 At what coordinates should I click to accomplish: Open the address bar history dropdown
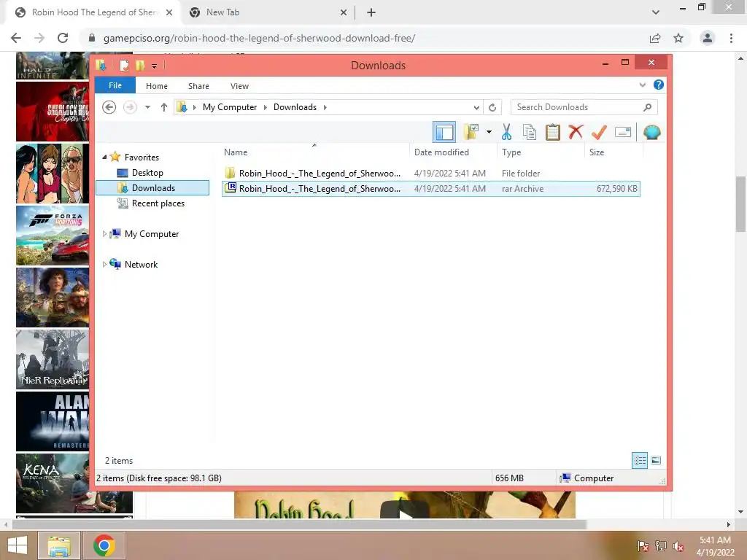pyautogui.click(x=476, y=108)
